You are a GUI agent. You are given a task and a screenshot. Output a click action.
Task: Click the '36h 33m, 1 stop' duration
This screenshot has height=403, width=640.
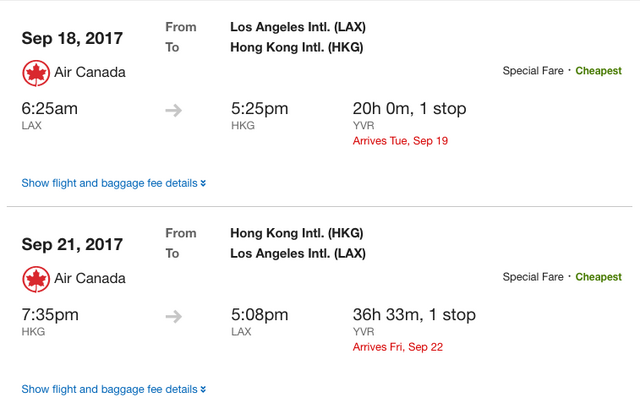(414, 315)
